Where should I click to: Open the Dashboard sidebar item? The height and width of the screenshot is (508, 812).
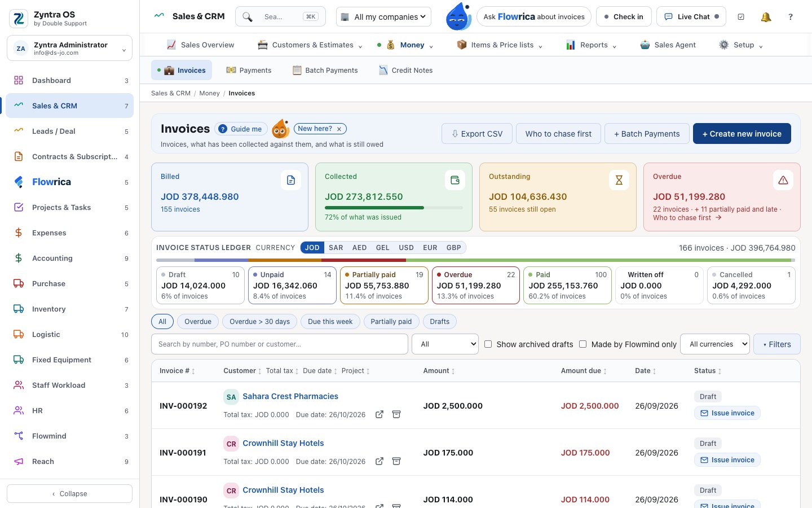(x=70, y=80)
